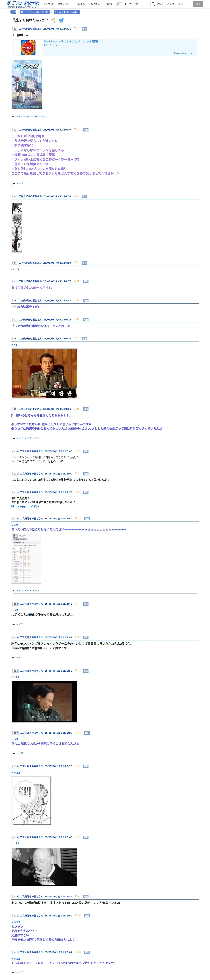Viewport: 210px width, 980px height.
Task: Click the 検索 button
Action: click(x=198, y=4)
